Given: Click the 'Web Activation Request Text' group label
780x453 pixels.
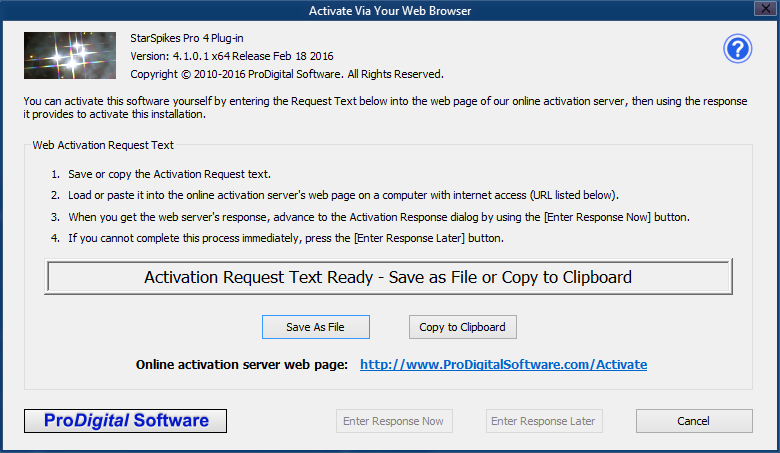Looking at the screenshot, I should click(x=103, y=145).
